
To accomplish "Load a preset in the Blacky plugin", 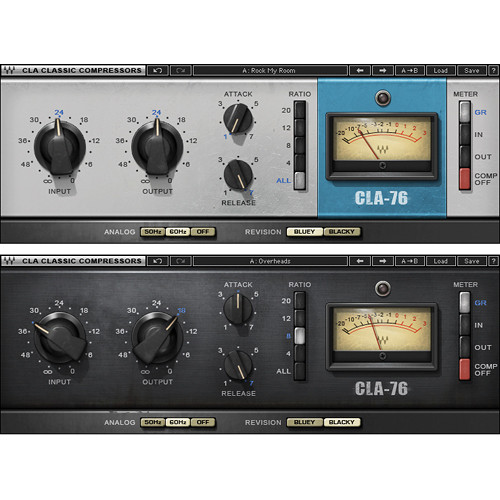I will click(x=440, y=261).
